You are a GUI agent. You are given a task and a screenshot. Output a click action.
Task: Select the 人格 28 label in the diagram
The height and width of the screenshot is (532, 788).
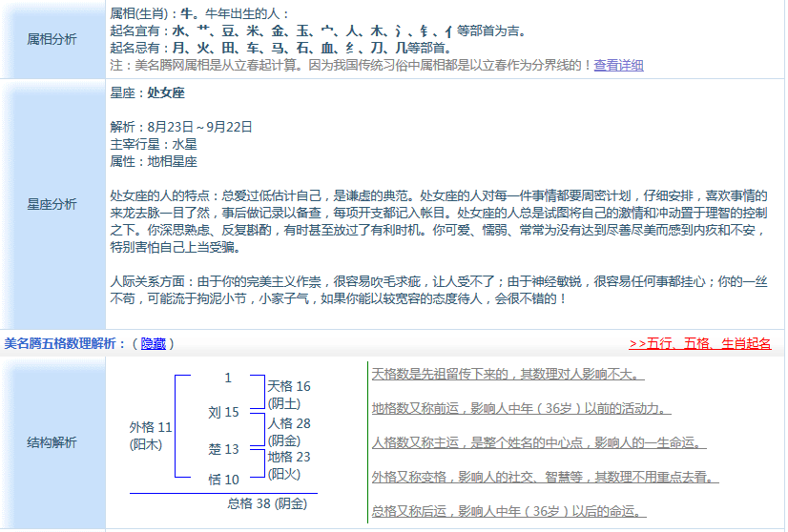pyautogui.click(x=289, y=422)
